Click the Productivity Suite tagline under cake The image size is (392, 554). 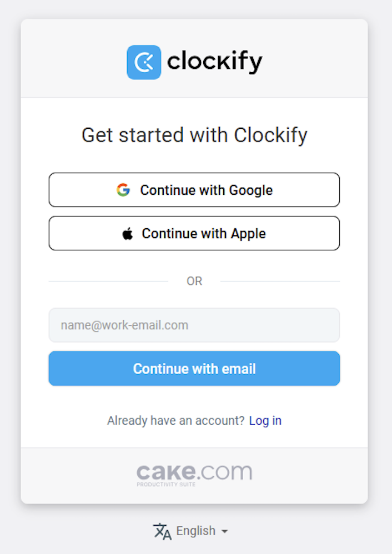click(166, 485)
